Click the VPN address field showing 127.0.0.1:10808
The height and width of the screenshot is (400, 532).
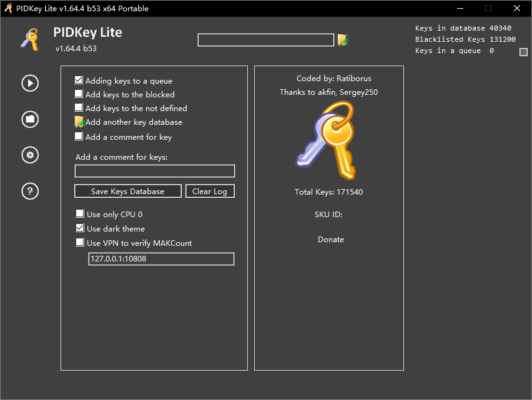pos(161,259)
